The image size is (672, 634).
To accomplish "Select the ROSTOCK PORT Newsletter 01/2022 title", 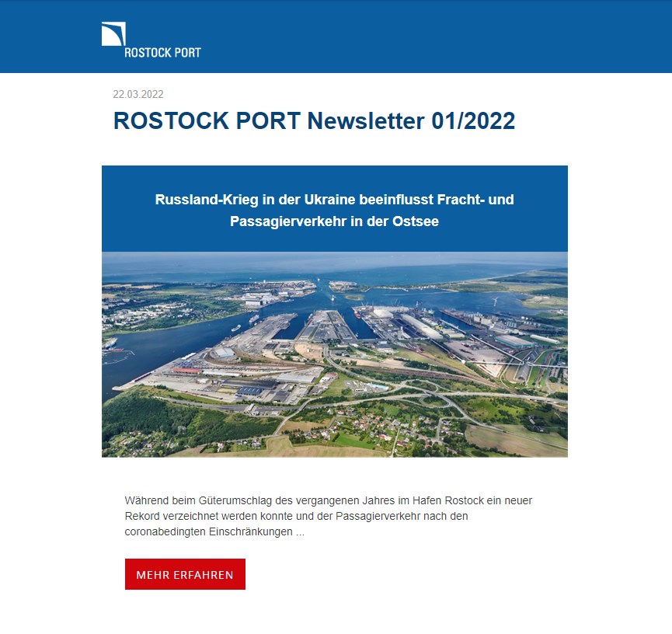I will pyautogui.click(x=314, y=120).
